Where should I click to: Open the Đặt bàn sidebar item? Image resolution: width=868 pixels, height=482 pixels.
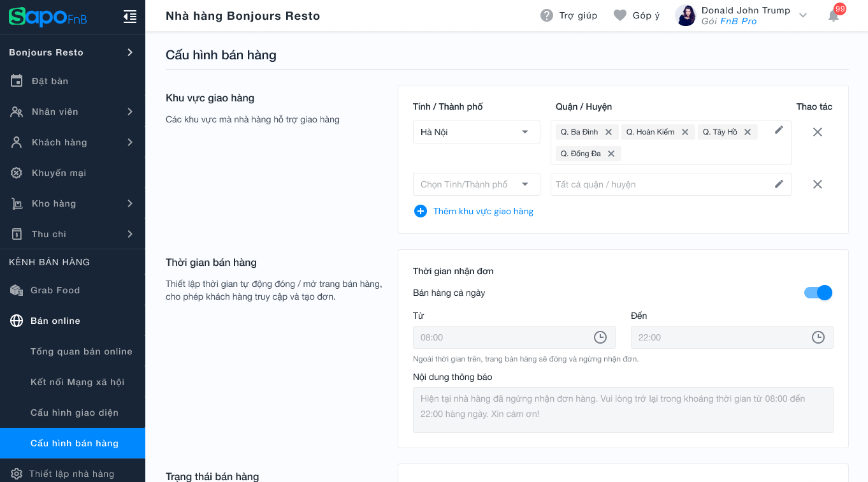pyautogui.click(x=50, y=81)
